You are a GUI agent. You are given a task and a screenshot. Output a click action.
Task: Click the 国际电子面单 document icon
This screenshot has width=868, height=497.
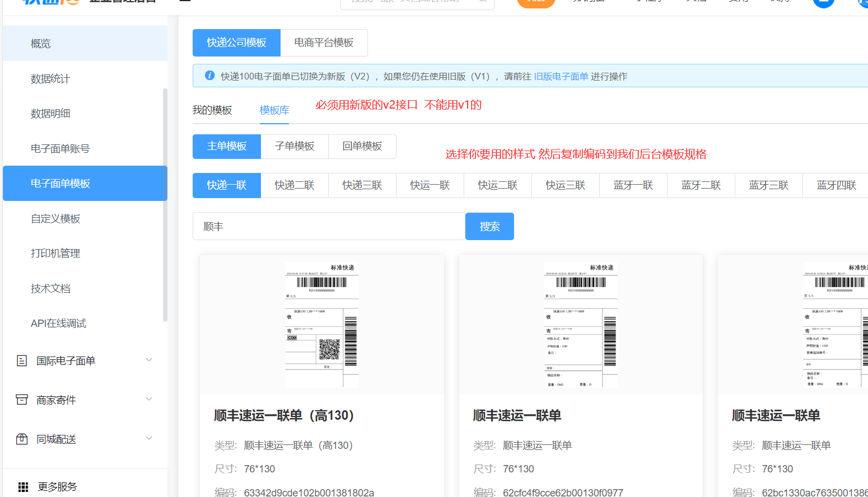22,361
